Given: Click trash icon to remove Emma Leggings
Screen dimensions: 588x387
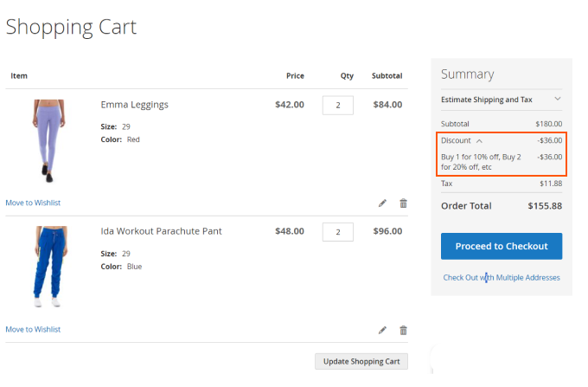Looking at the screenshot, I should pyautogui.click(x=403, y=203).
